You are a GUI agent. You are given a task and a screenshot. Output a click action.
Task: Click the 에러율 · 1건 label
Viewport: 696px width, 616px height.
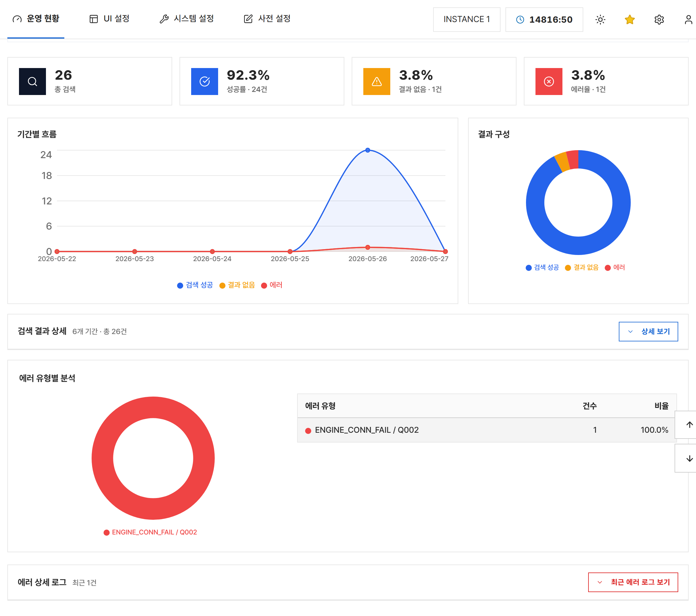click(588, 89)
